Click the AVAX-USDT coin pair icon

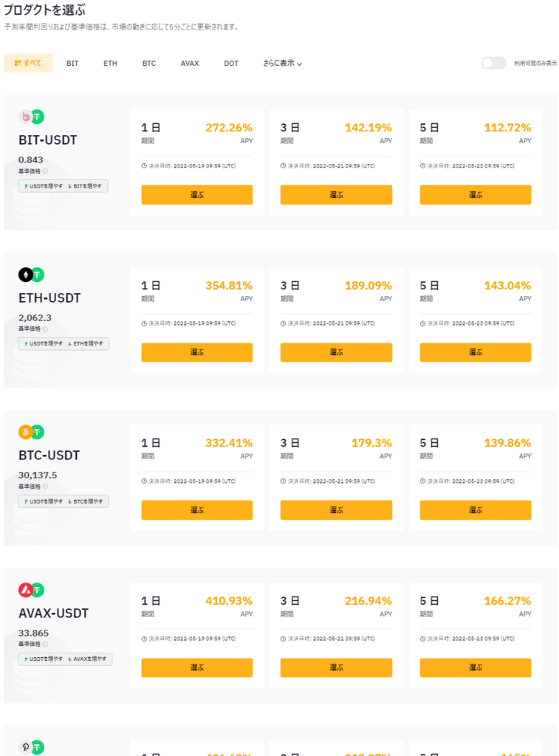tap(31, 590)
